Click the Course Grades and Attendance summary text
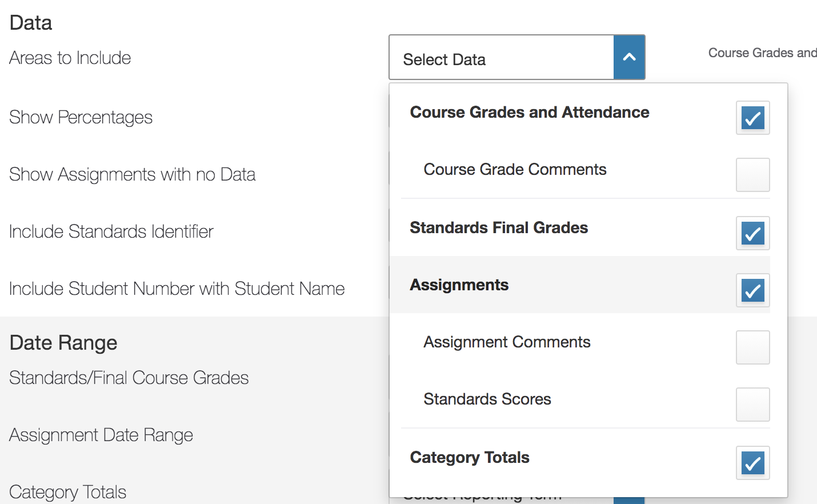817x504 pixels. [763, 53]
